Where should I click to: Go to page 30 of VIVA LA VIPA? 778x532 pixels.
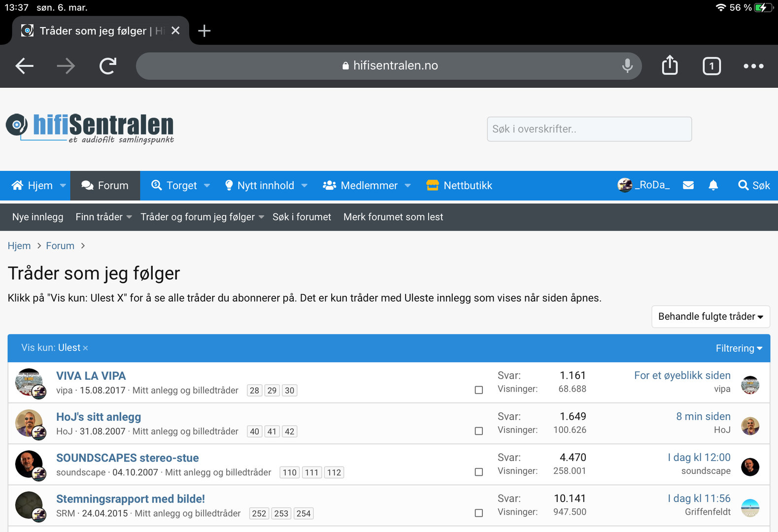point(290,390)
